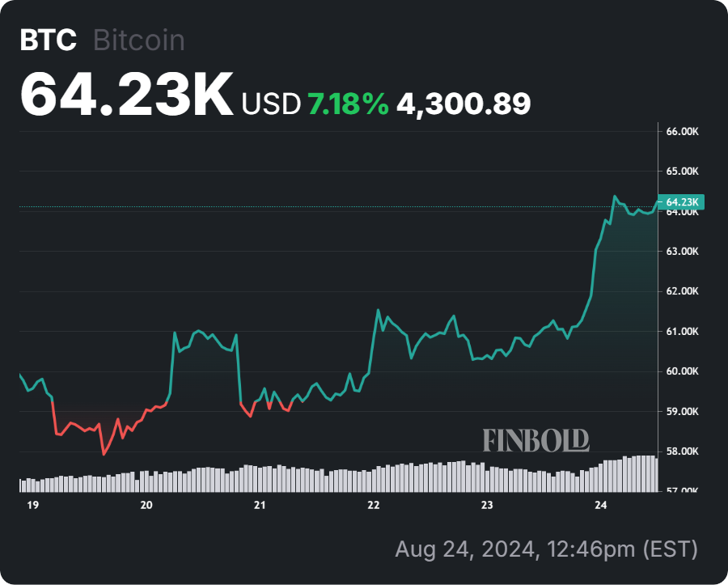Select date 24 on the time axis
This screenshot has width=728, height=585.
[x=600, y=505]
